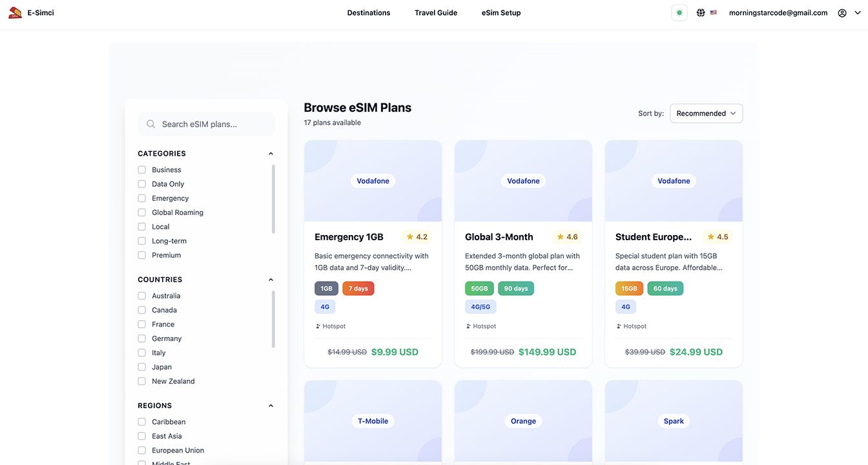Select the Italy country checkbox
This screenshot has height=465, width=868.
142,353
